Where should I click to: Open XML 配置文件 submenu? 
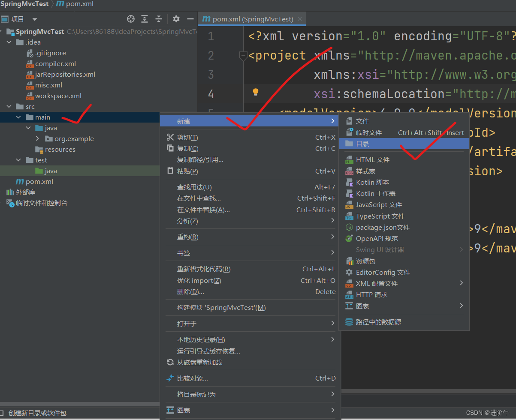coord(404,284)
